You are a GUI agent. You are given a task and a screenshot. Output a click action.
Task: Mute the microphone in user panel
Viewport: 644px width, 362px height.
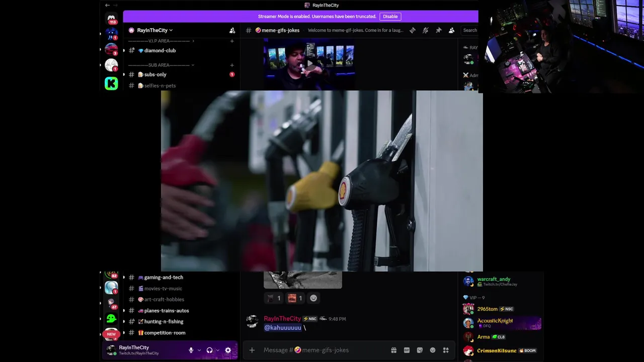click(x=191, y=350)
